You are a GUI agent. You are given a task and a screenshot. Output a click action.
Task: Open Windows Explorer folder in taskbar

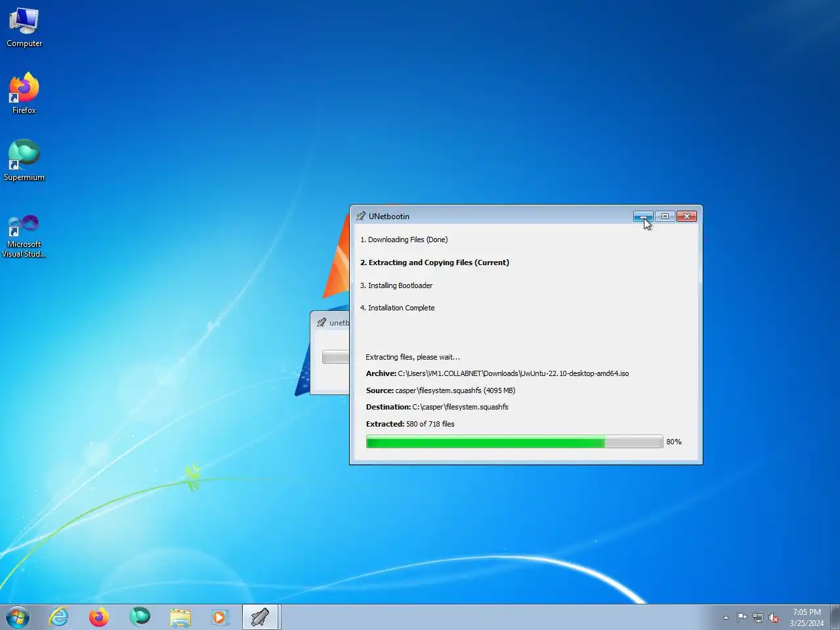[180, 618]
